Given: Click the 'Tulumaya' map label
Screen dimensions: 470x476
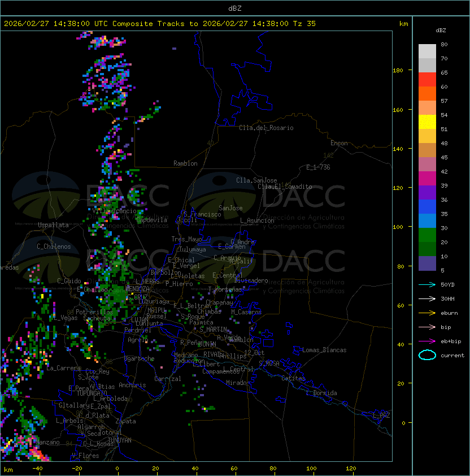Looking at the screenshot, I should (193, 249).
